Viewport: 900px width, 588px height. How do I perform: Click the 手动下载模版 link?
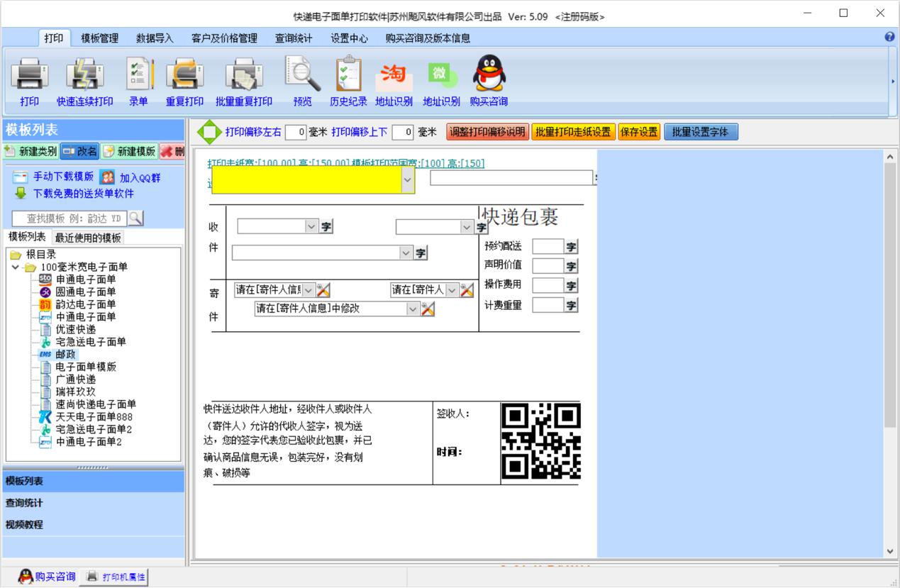pos(63,177)
